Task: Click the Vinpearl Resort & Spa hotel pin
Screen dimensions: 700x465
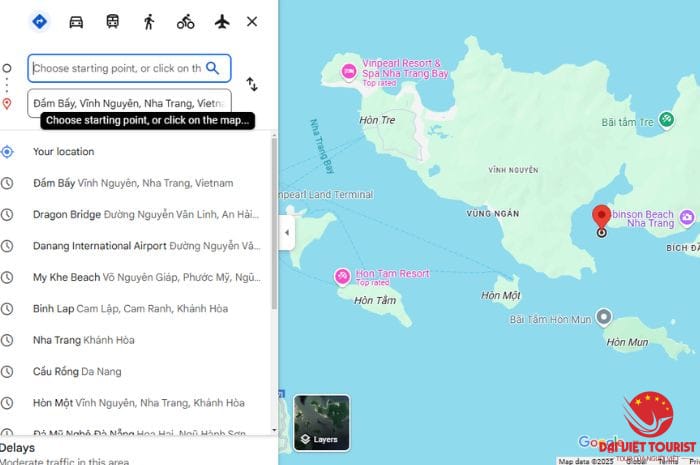Action: pos(349,72)
